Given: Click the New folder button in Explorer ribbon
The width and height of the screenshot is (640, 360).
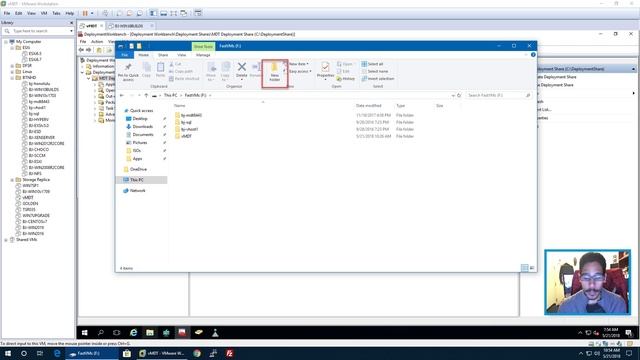Looking at the screenshot, I should point(274,72).
